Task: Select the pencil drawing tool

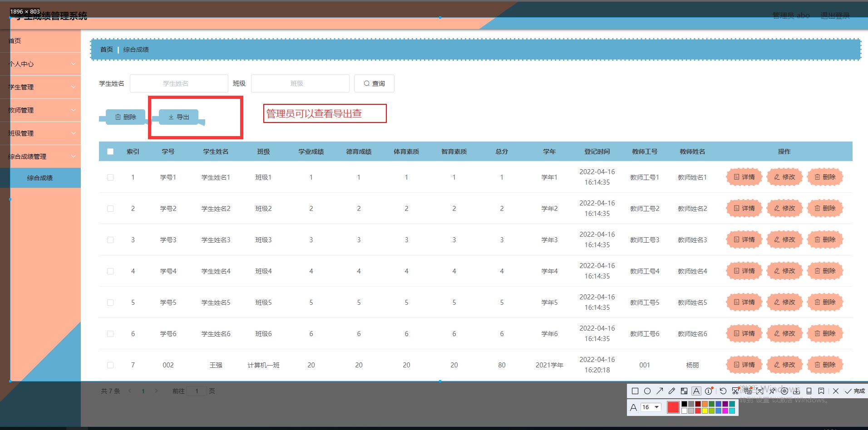Action: (x=672, y=391)
